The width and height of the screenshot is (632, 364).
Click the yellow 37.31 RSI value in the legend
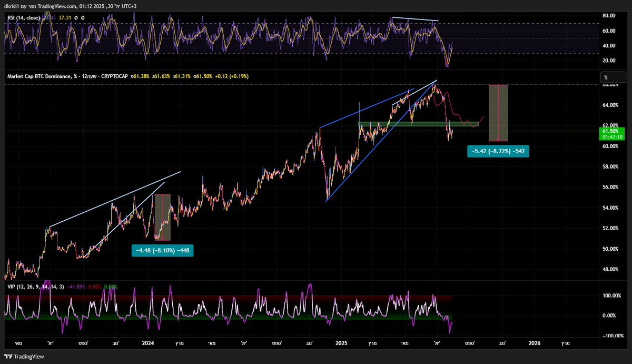click(64, 17)
